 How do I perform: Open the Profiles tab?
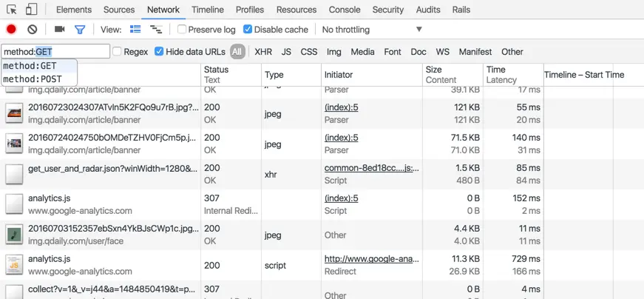tap(250, 10)
